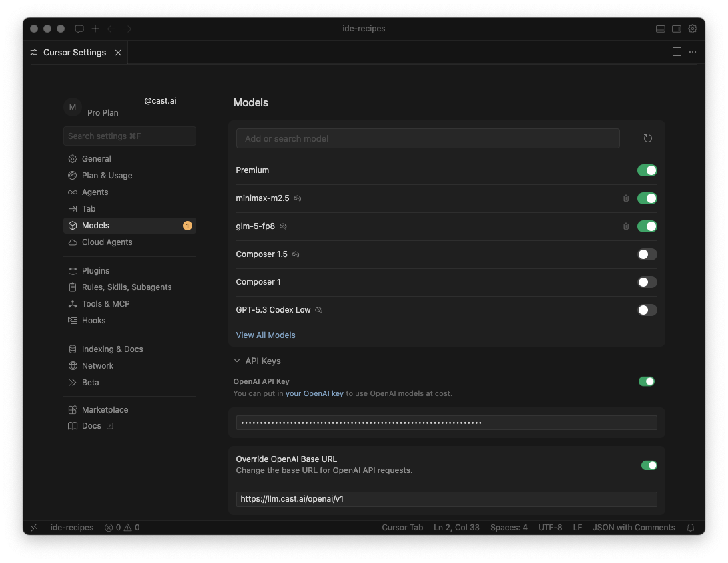Toggle the bottom panel layout icon
This screenshot has height=563, width=728.
click(x=661, y=29)
